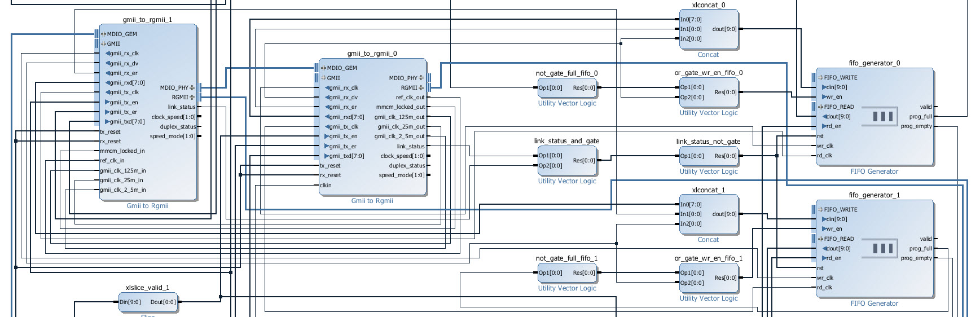Viewport: 980px width, 317px height.
Task: Select prog_full output on fifo_generator_0
Action: [921, 116]
